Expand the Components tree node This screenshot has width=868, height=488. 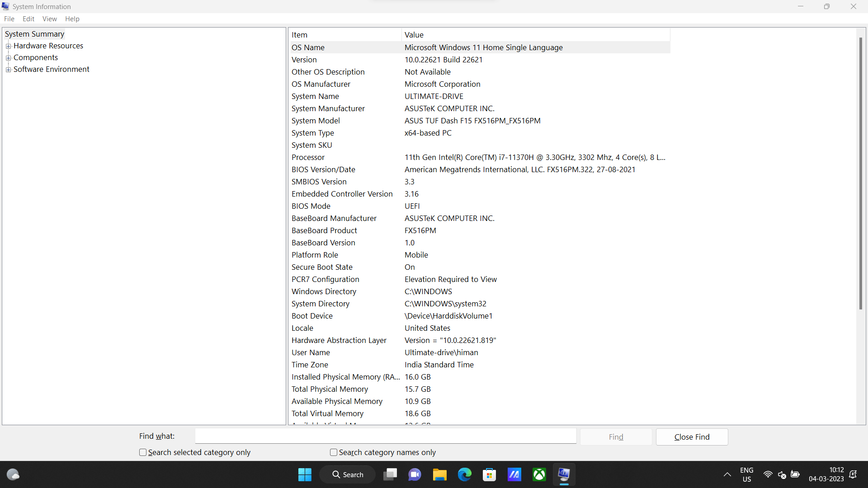tap(8, 58)
